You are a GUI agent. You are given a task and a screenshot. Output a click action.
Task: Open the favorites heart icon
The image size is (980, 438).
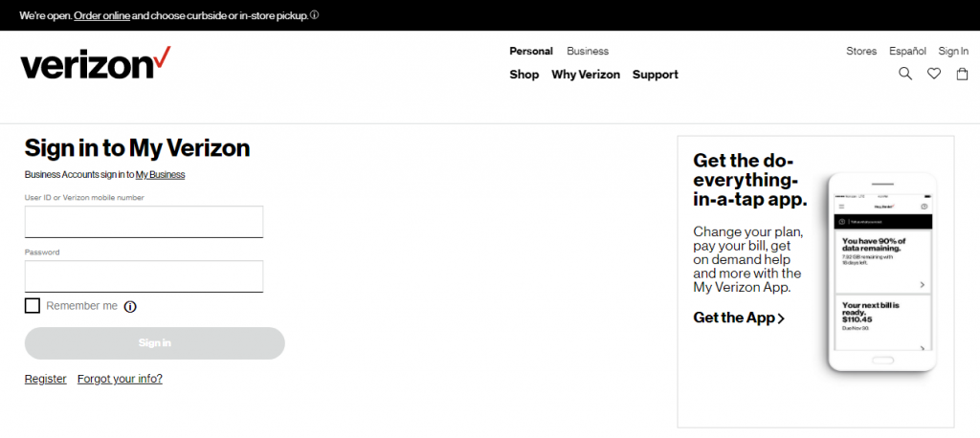[934, 74]
